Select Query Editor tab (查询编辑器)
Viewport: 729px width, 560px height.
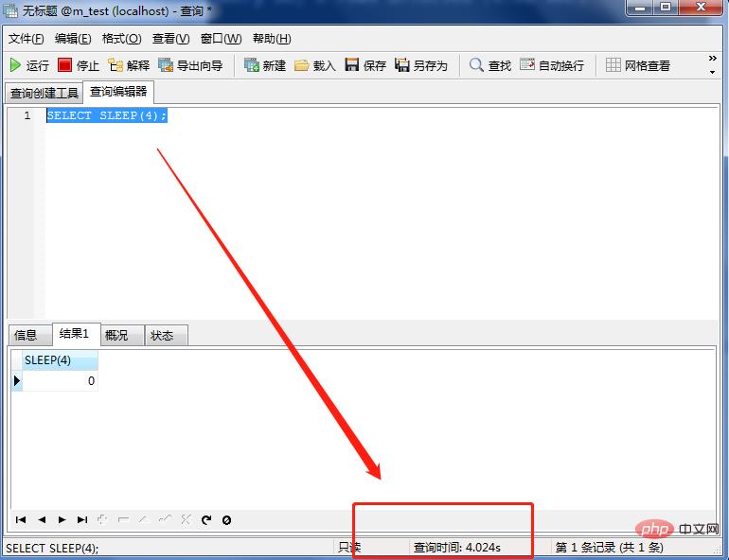118,92
